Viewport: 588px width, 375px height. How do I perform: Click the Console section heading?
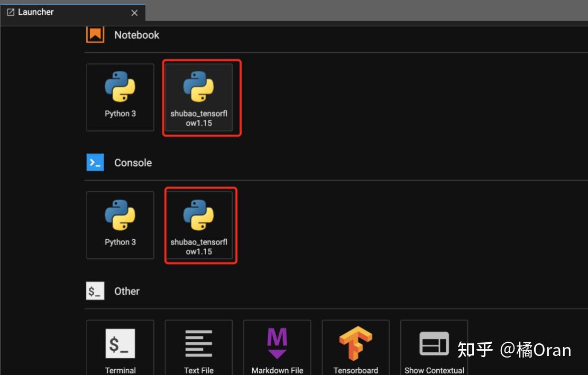(133, 163)
